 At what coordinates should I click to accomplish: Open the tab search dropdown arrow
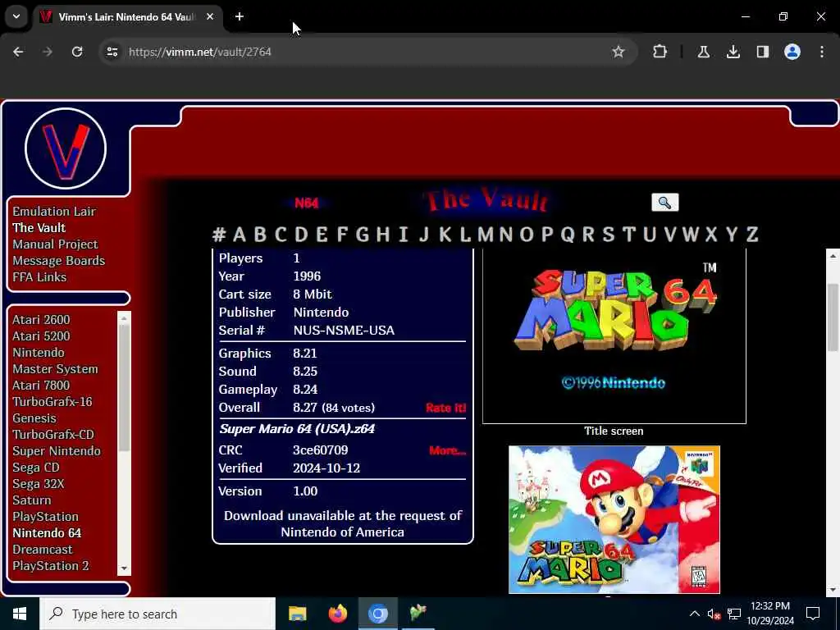pos(16,16)
